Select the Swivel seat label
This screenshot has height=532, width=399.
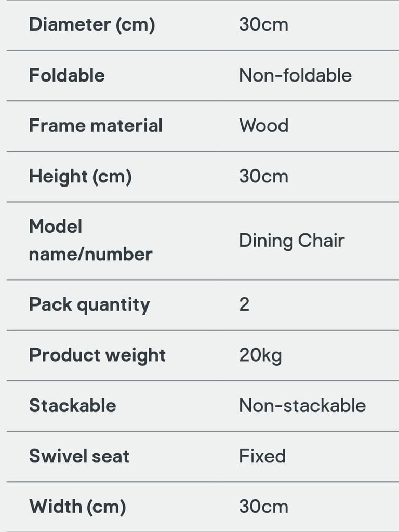click(79, 456)
